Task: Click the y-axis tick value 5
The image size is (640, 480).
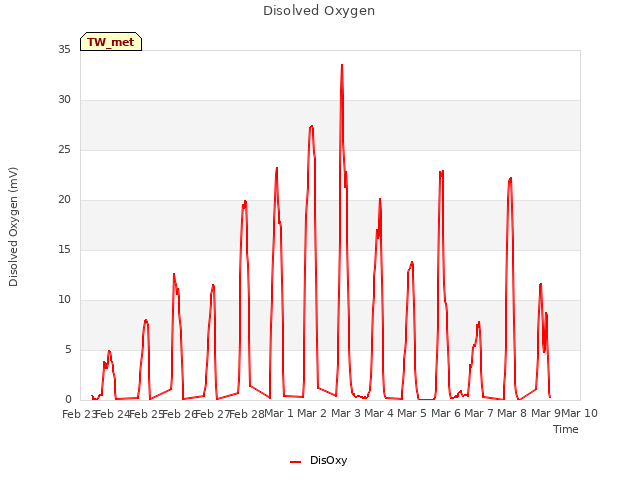Action: [68, 349]
